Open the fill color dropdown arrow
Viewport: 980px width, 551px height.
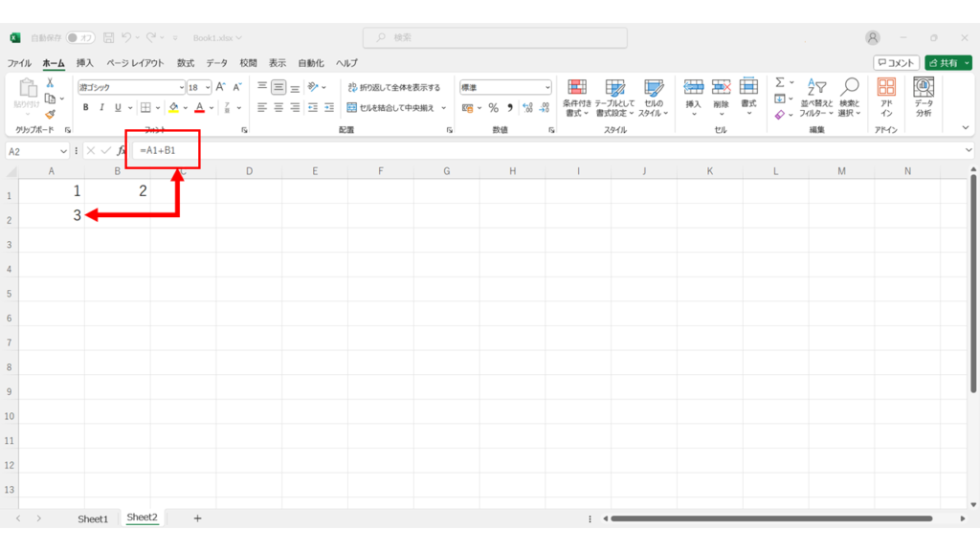coord(186,108)
